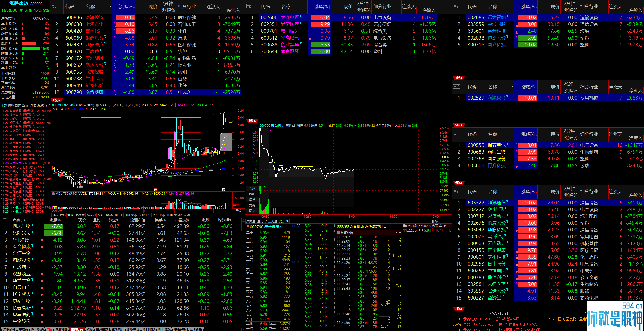Screen dimensions: 644x331
Task: Click 另存为 on the K-line toolbar
Action: point(80,215)
